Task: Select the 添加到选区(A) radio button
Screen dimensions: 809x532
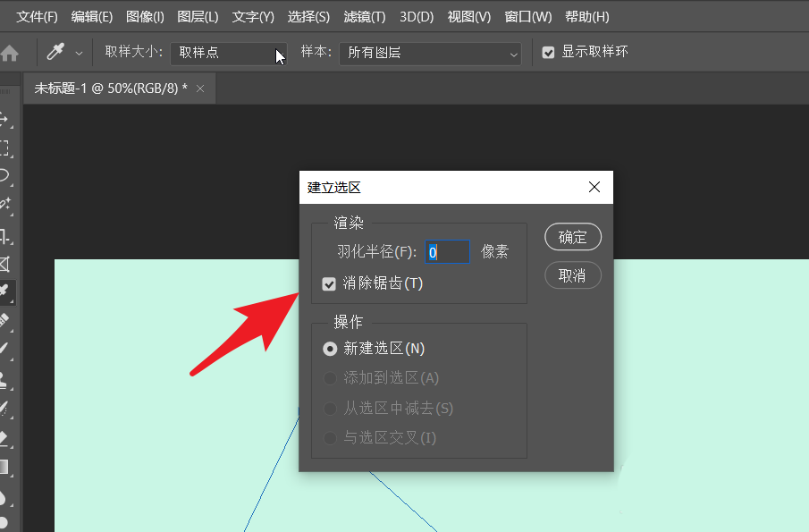Action: pos(330,378)
